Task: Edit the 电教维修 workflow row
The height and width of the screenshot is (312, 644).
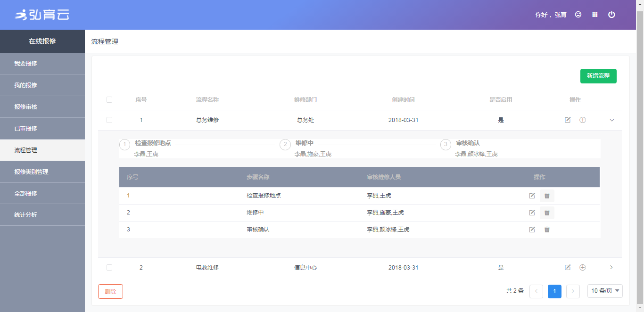Action: 568,268
